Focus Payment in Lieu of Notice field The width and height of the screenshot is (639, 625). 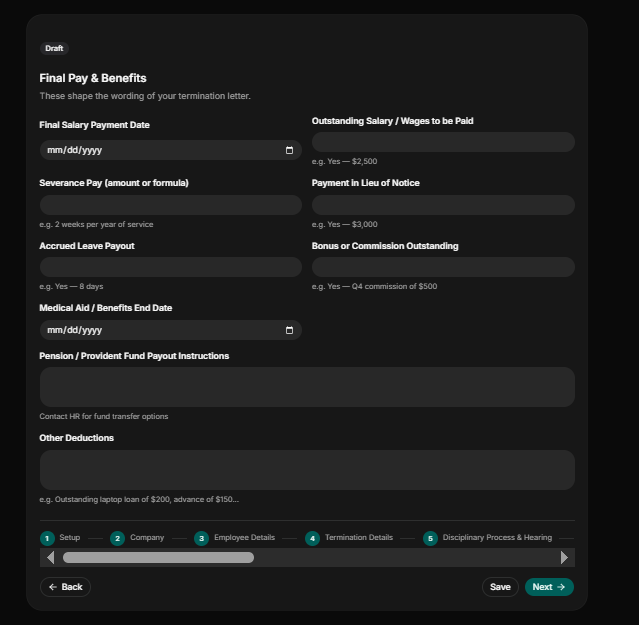pos(443,205)
